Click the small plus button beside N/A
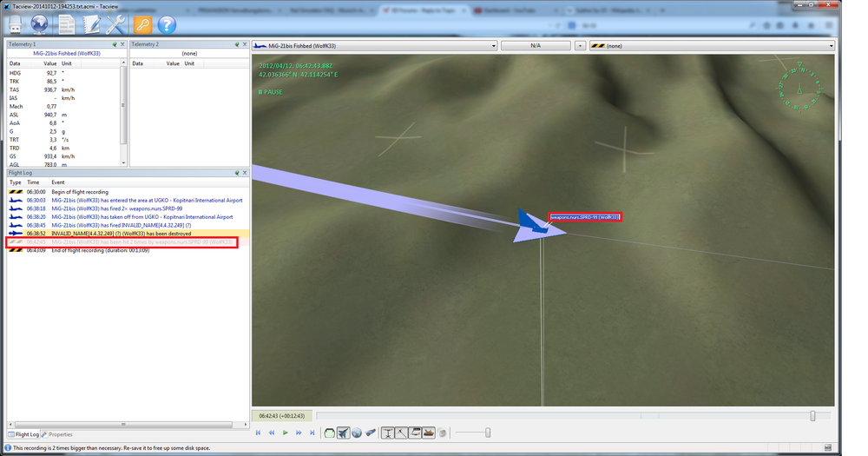This screenshot has width=868, height=456. coord(580,46)
